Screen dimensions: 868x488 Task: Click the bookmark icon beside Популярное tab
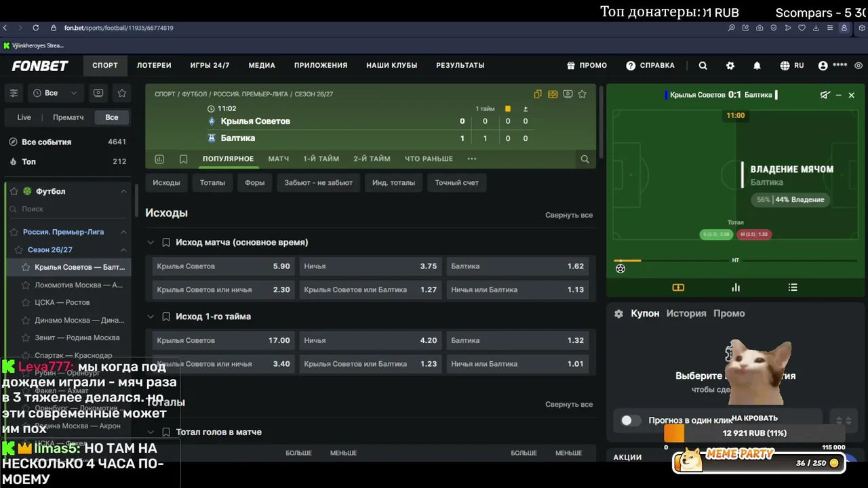point(183,159)
